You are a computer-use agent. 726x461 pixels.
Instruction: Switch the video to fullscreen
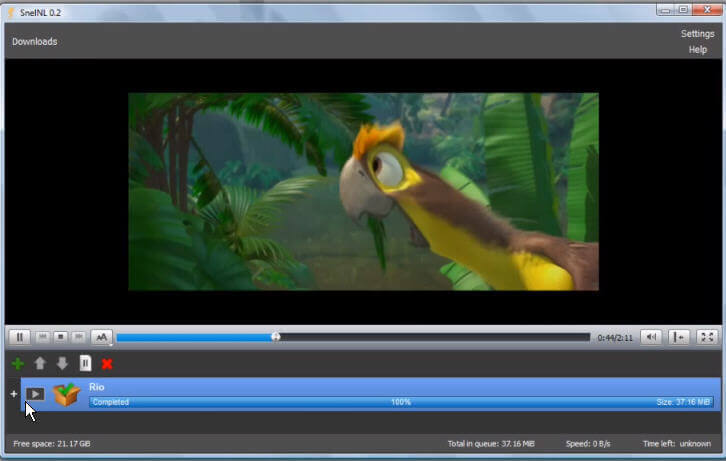point(707,337)
